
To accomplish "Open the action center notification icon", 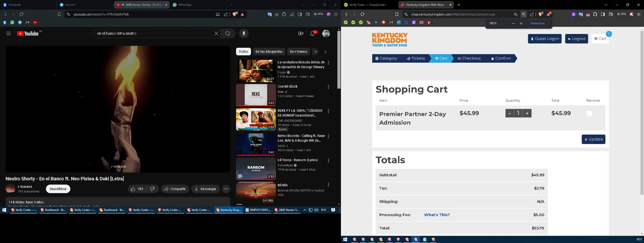I will 333,210.
